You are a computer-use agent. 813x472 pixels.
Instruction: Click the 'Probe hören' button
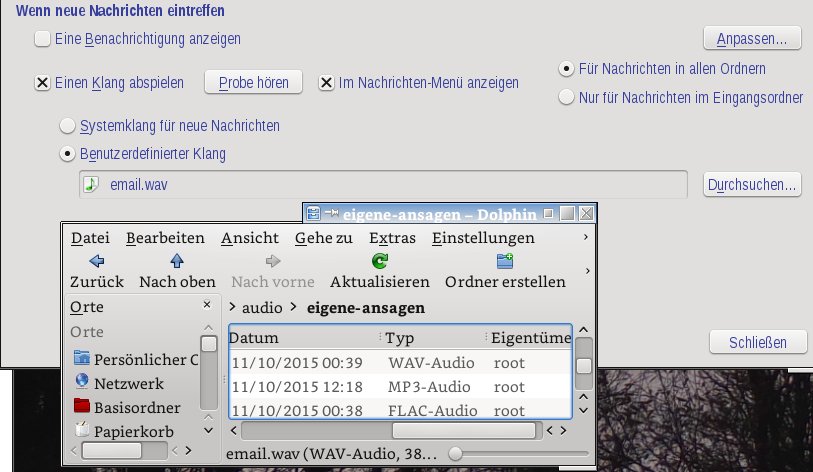pos(254,82)
